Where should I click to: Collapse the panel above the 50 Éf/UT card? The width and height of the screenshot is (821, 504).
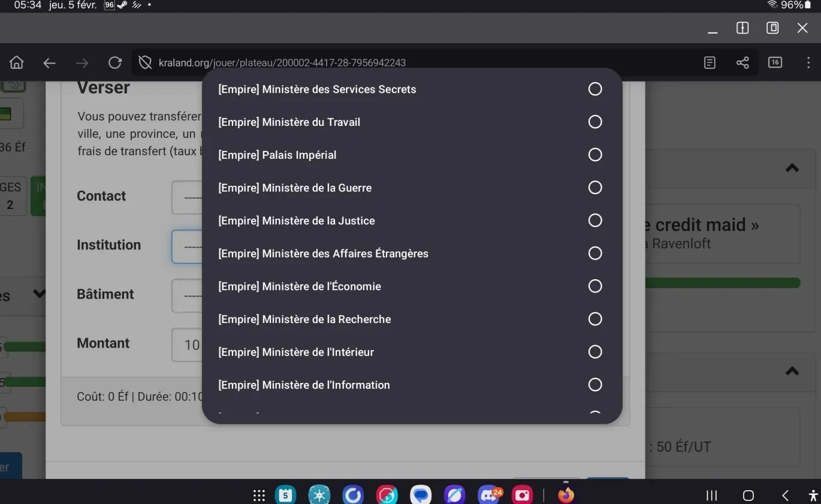(792, 371)
